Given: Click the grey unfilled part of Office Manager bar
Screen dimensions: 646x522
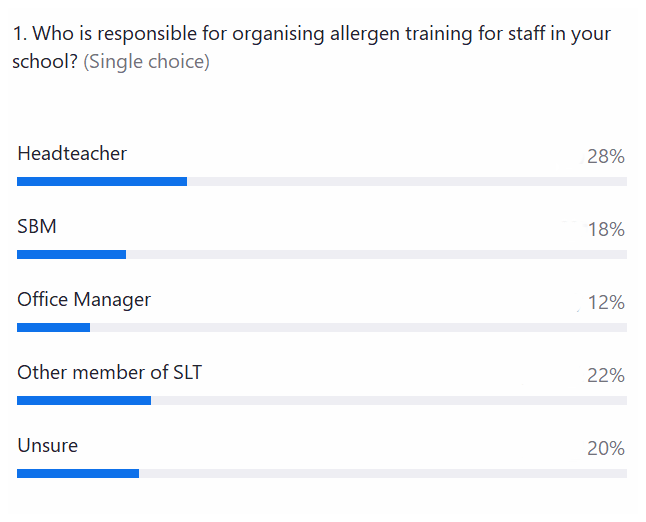Looking at the screenshot, I should (x=358, y=327).
